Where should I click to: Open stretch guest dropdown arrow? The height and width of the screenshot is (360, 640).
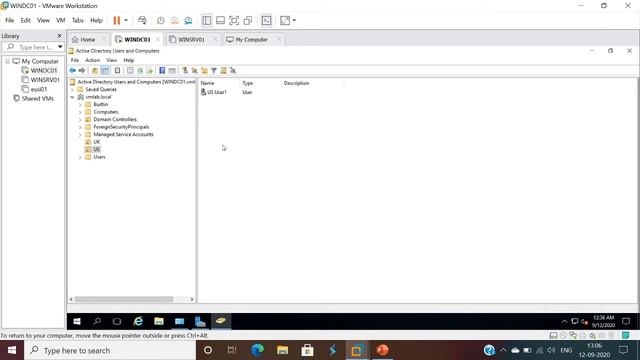point(294,20)
